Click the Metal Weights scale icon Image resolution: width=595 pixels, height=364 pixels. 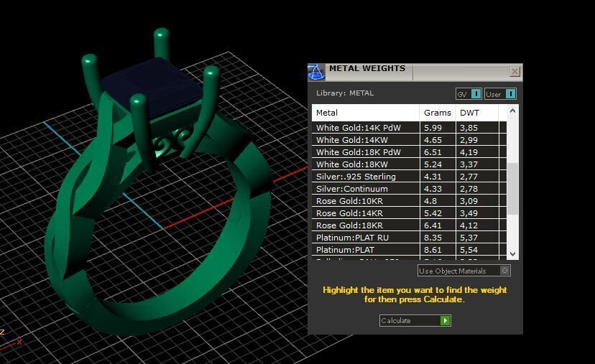pos(316,72)
